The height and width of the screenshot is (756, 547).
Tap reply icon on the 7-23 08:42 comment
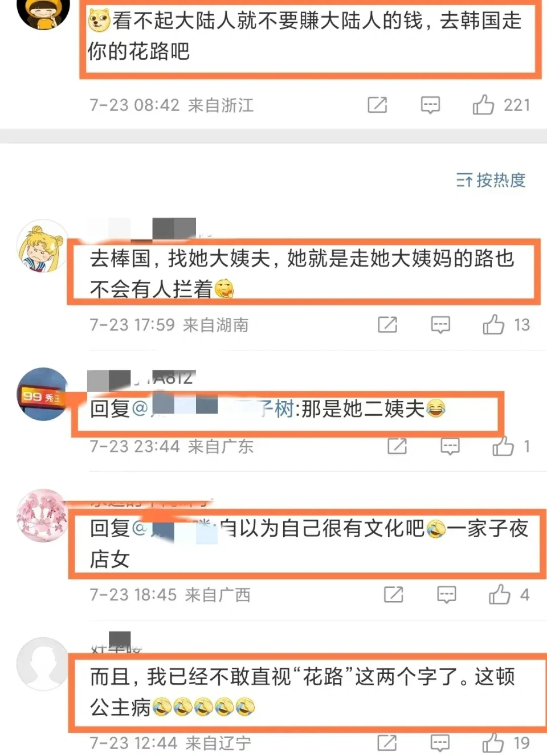430,105
